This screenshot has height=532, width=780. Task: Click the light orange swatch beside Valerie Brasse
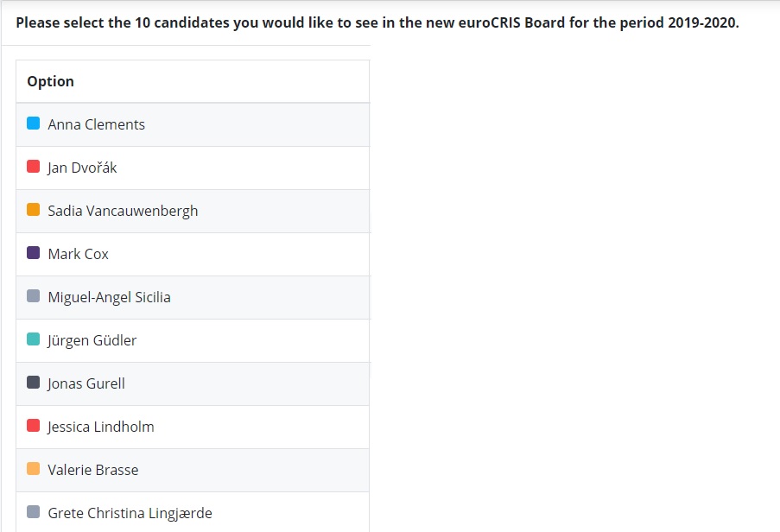(x=34, y=469)
